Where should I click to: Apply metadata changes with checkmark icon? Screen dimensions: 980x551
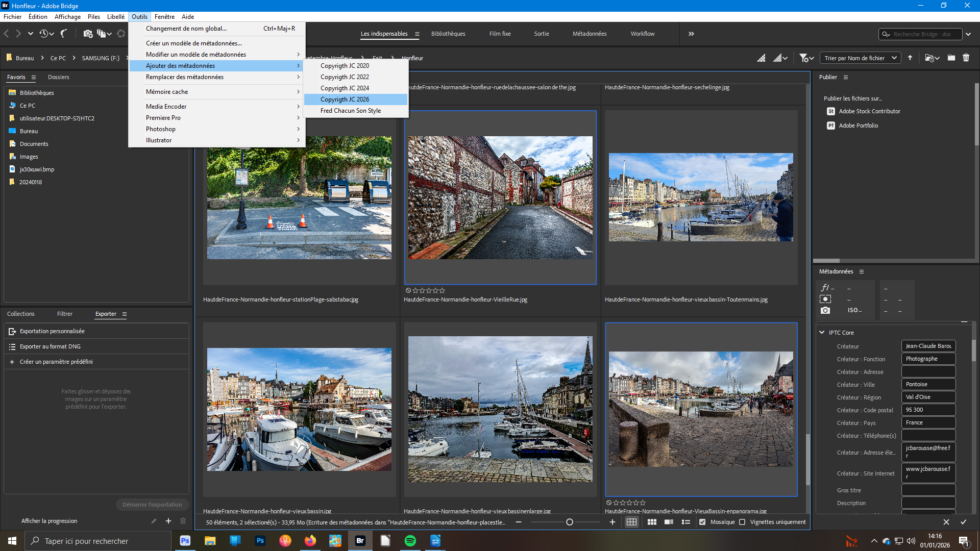click(x=963, y=522)
